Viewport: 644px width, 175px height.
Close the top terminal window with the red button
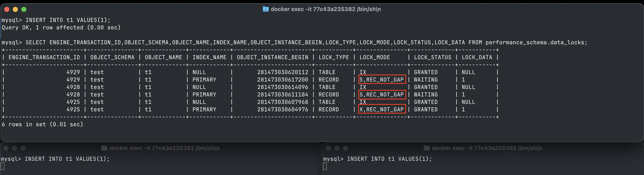[7, 10]
